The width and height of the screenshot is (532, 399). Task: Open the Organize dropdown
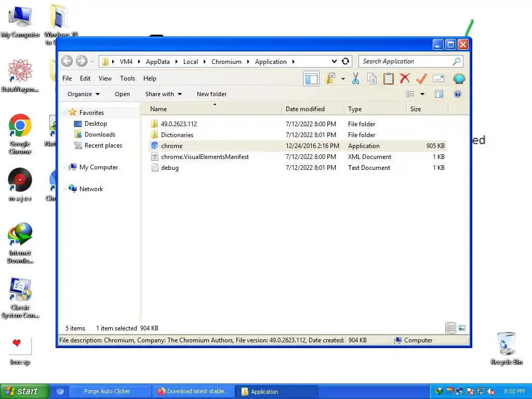tap(84, 94)
